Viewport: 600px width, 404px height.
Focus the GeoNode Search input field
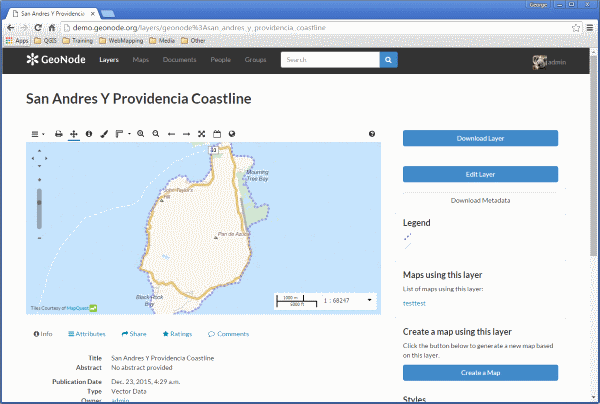pyautogui.click(x=330, y=60)
